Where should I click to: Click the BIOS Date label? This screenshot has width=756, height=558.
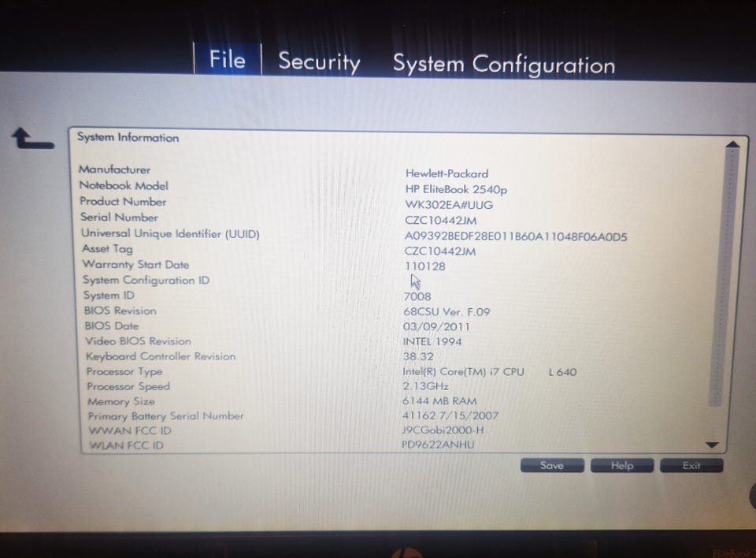(x=111, y=325)
